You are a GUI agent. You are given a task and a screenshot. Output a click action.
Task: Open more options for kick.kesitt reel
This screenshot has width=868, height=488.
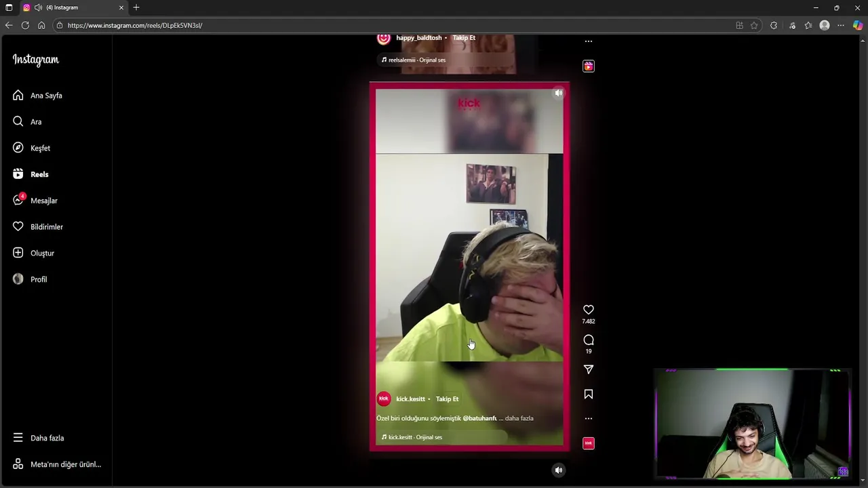pos(589,418)
